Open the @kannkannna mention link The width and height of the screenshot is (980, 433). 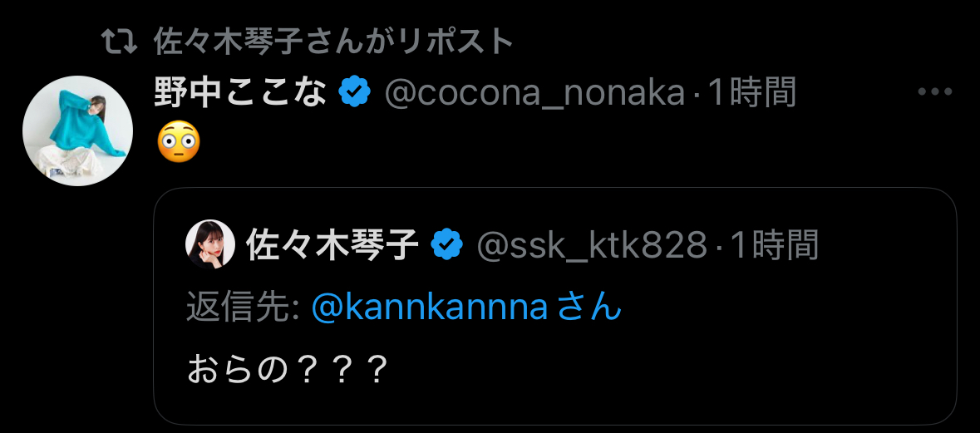pyautogui.click(x=430, y=309)
